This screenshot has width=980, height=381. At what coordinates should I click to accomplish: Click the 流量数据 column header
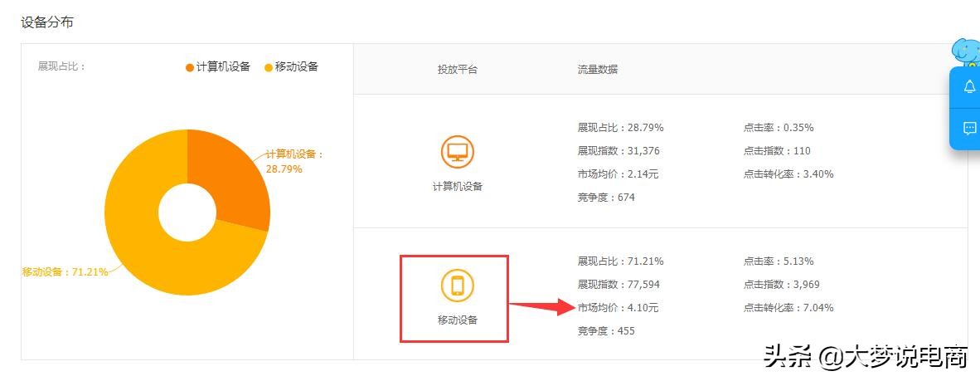click(598, 70)
